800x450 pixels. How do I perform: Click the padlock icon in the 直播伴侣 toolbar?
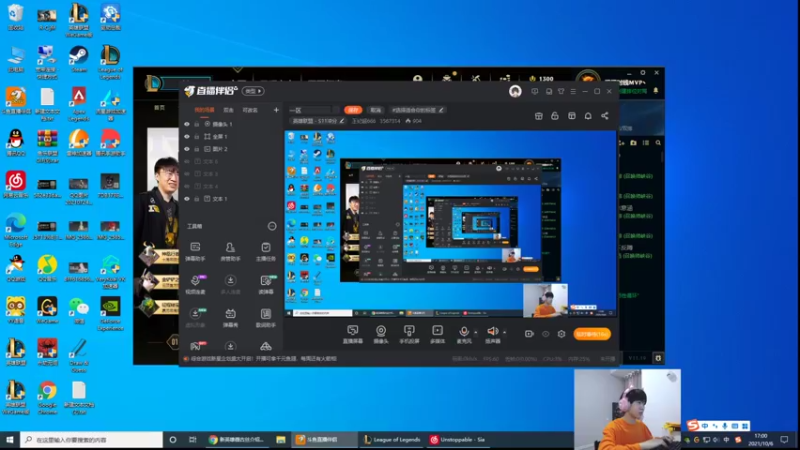(x=555, y=116)
